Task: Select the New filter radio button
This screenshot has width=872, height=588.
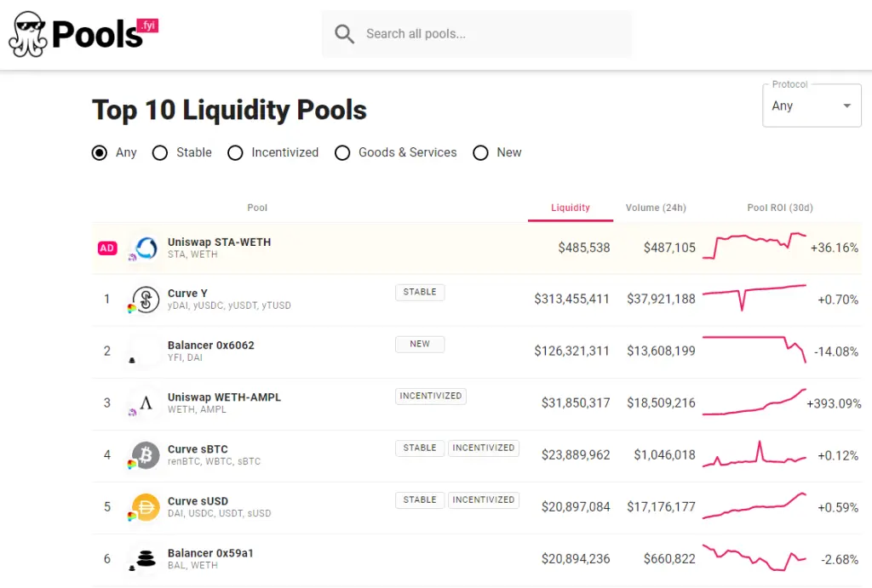Action: point(480,153)
